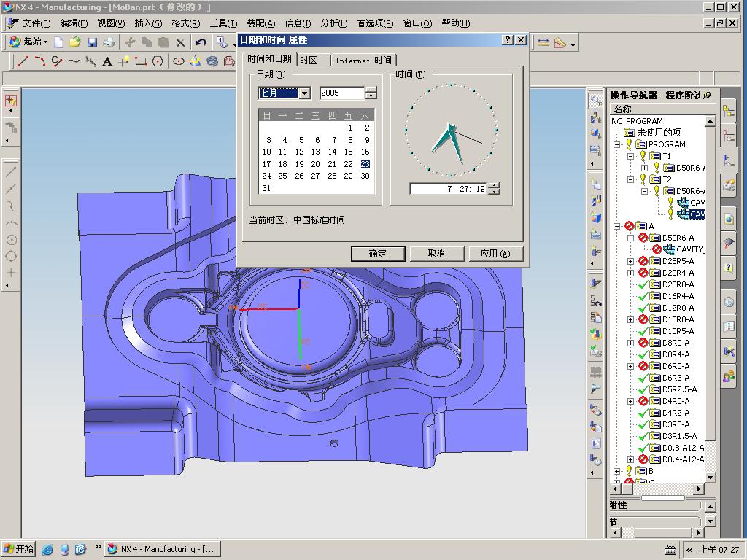Select the Line curve tool
The width and height of the screenshot is (747, 560).
pyautogui.click(x=23, y=62)
